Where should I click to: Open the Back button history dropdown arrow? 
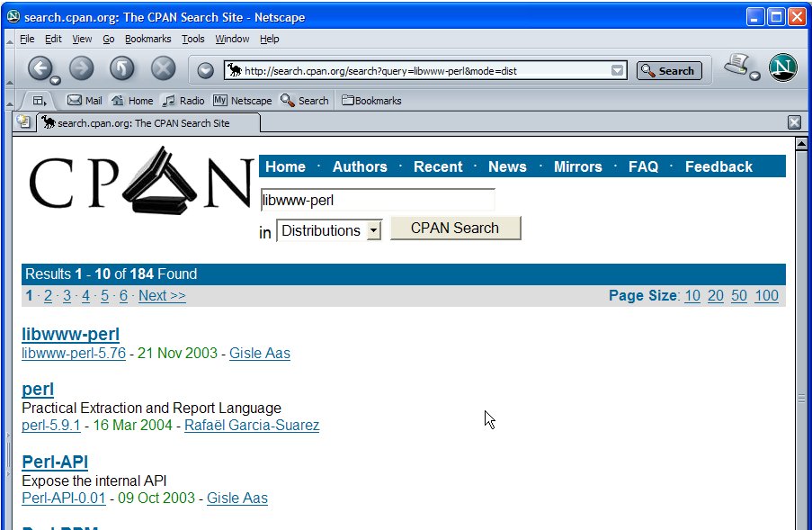pos(56,80)
